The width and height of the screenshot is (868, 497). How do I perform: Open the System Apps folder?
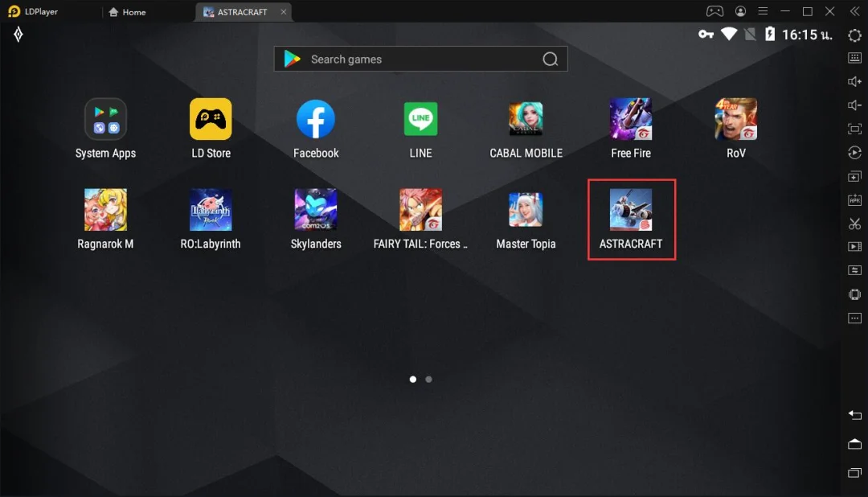[105, 119]
